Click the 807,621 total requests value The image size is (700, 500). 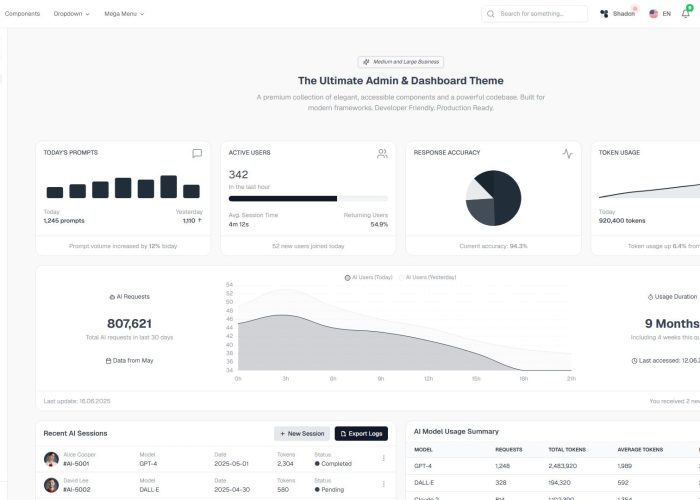(129, 324)
